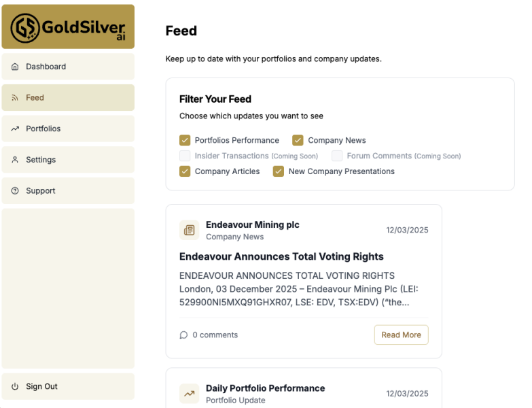Toggle the Company News checkbox
532x408 pixels.
point(298,140)
